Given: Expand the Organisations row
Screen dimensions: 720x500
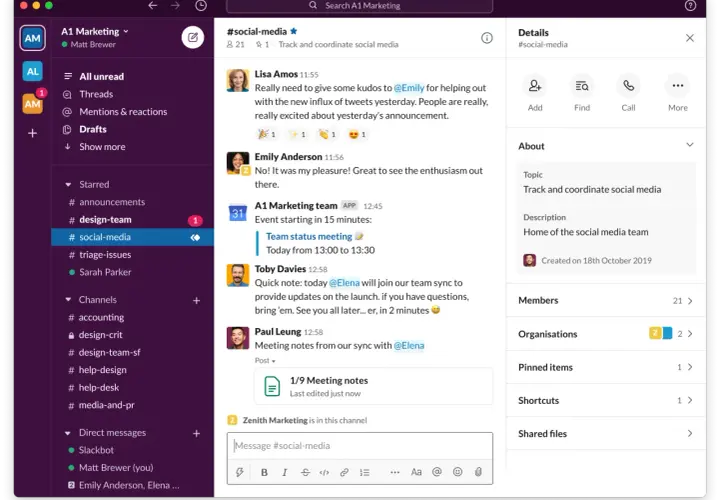Looking at the screenshot, I should pyautogui.click(x=606, y=334).
